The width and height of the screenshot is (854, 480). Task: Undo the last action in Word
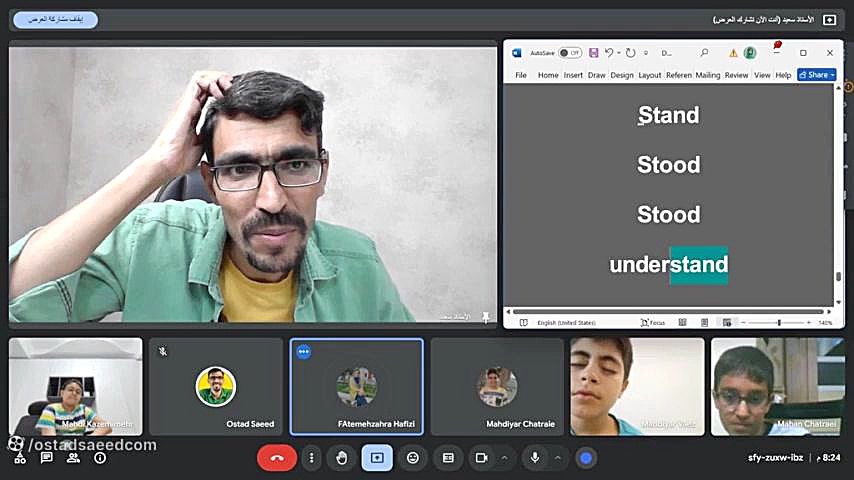(x=609, y=53)
